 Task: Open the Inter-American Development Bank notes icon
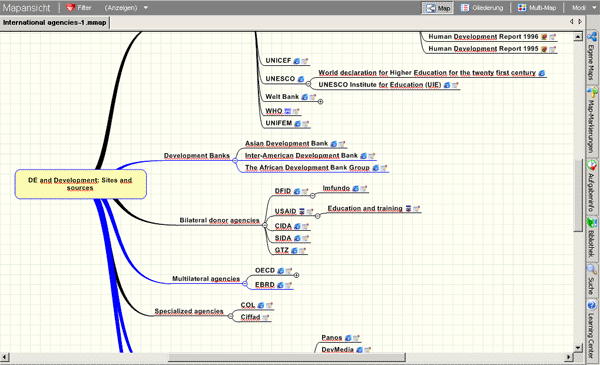[x=372, y=156]
